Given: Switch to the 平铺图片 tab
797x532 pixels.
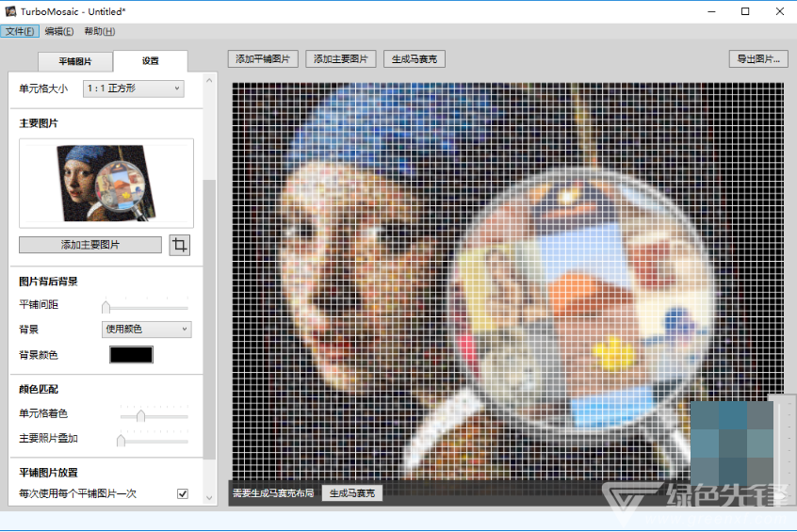Looking at the screenshot, I should pyautogui.click(x=75, y=61).
